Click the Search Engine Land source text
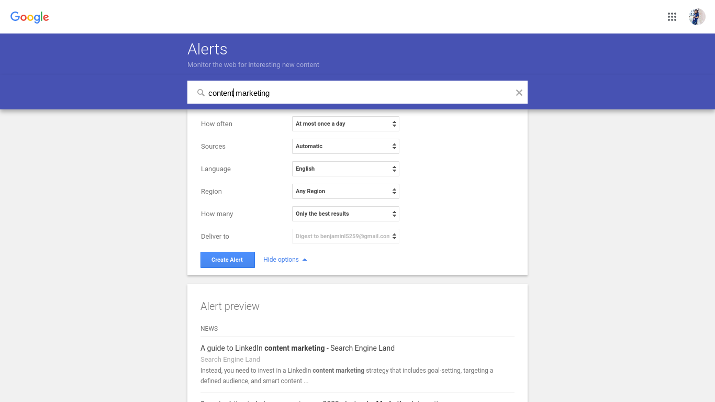Screen dimensions: 715x402 (230, 359)
